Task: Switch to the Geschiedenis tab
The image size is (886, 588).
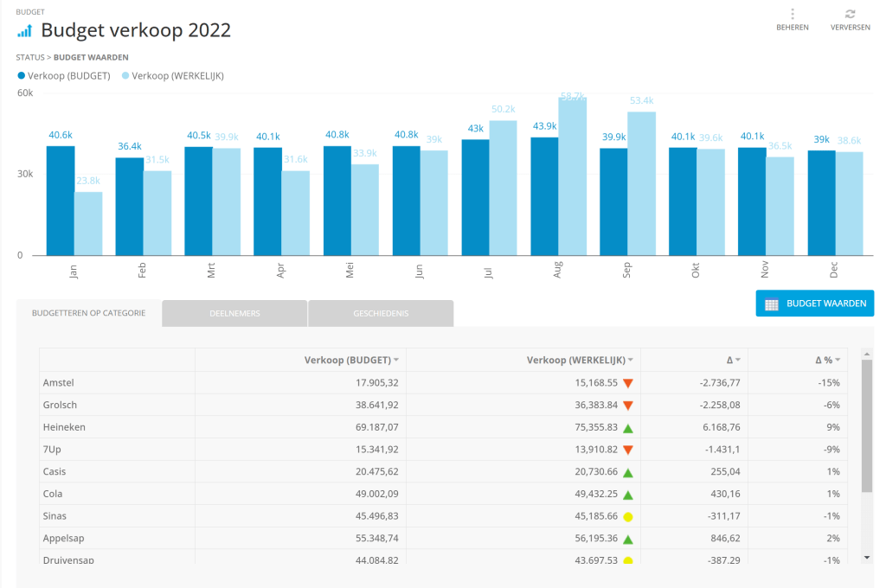Action: 381,313
